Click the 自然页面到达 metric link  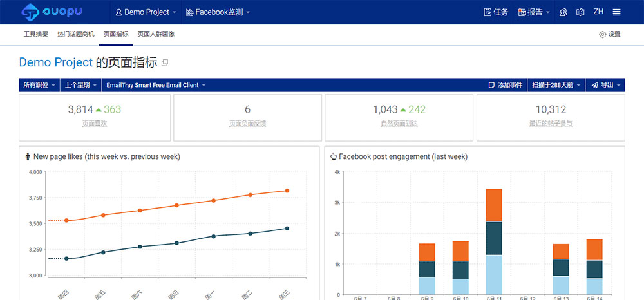[399, 123]
